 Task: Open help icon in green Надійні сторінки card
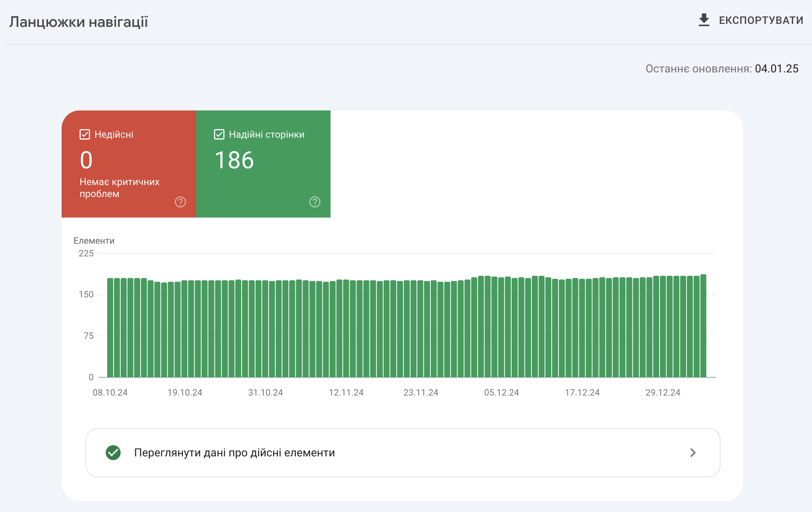click(315, 202)
